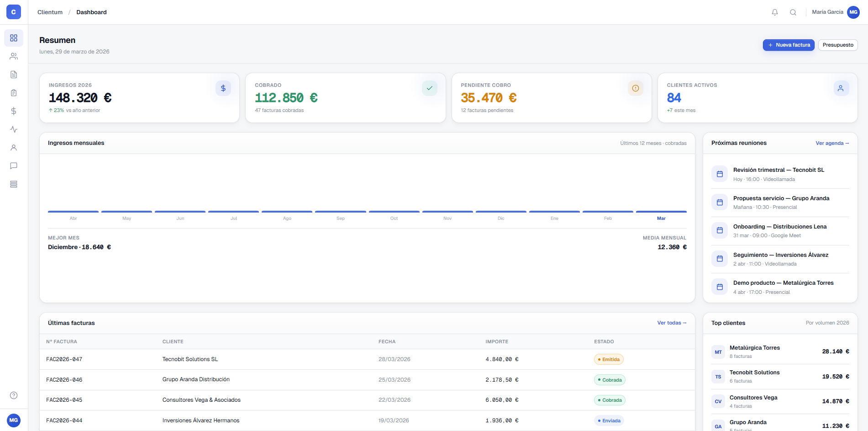Open the stacked rows sidebar icon
Image resolution: width=868 pixels, height=431 pixels.
pos(14,184)
